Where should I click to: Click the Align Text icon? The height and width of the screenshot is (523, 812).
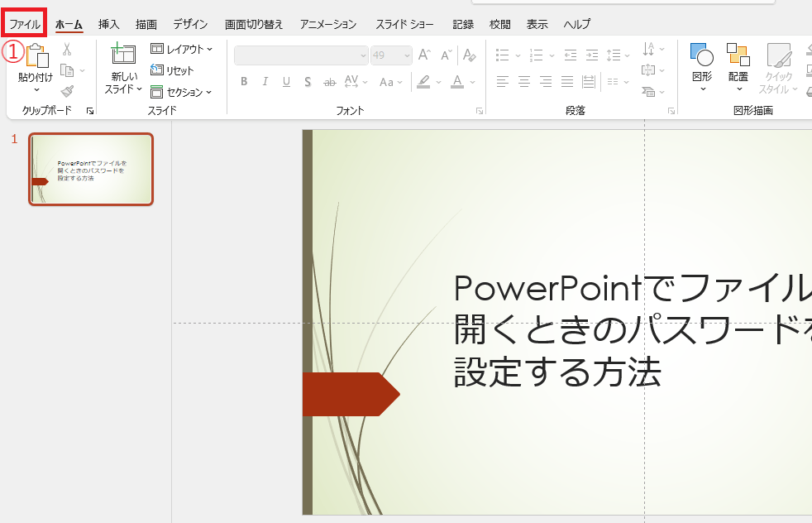648,70
